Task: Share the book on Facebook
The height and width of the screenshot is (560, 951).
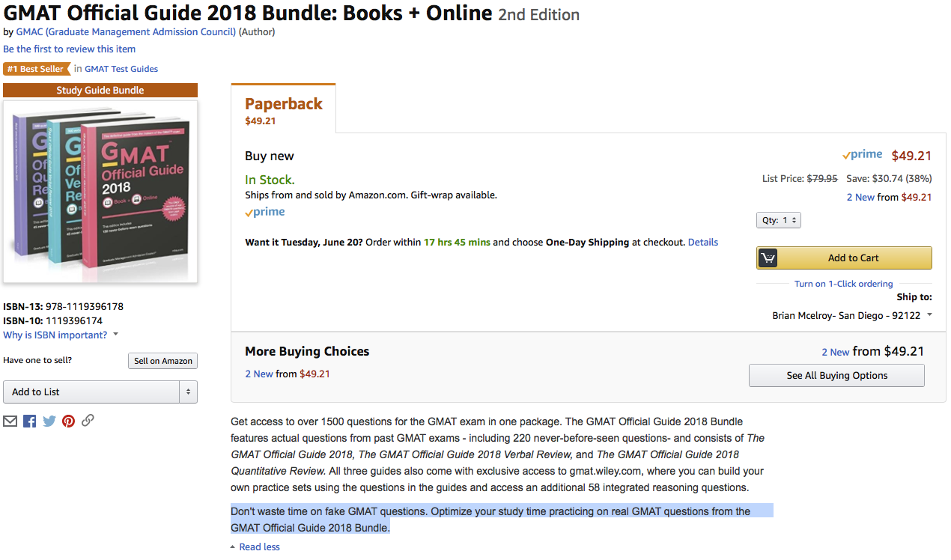Action: click(x=30, y=421)
